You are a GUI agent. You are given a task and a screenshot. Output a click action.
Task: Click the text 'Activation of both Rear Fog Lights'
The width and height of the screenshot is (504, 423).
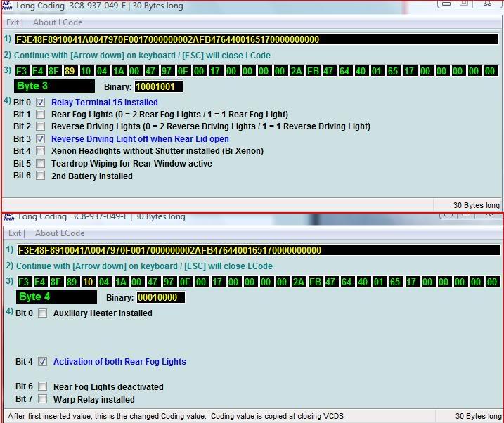pyautogui.click(x=119, y=362)
